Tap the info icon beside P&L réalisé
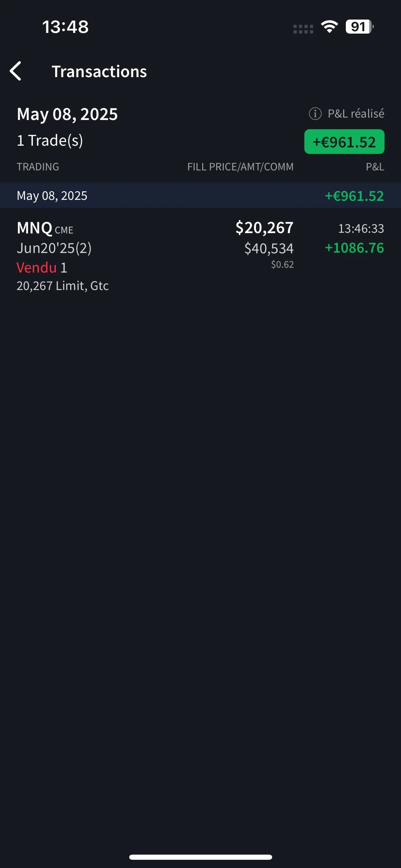This screenshot has width=401, height=868. [x=315, y=113]
